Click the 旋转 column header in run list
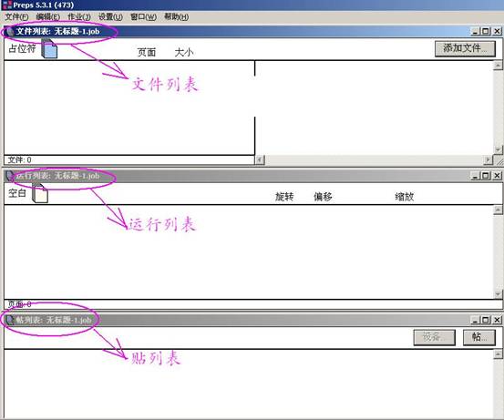This screenshot has width=504, height=420. [284, 197]
